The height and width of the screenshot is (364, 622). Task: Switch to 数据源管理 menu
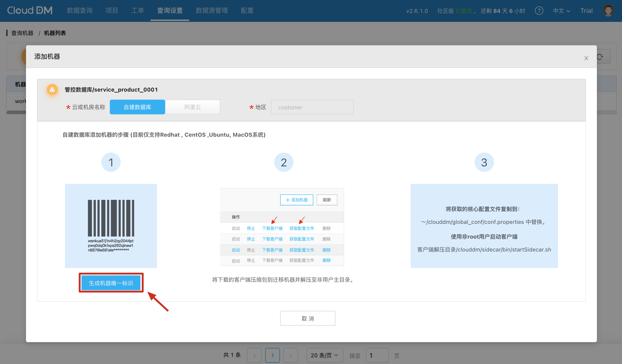pyautogui.click(x=212, y=11)
